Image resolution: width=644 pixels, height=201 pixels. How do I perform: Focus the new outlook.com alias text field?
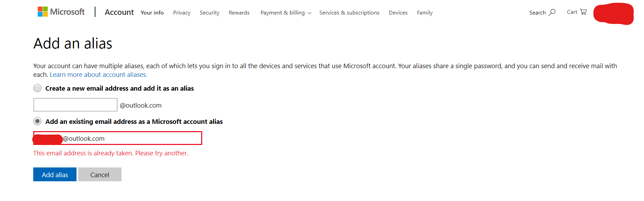[75, 105]
